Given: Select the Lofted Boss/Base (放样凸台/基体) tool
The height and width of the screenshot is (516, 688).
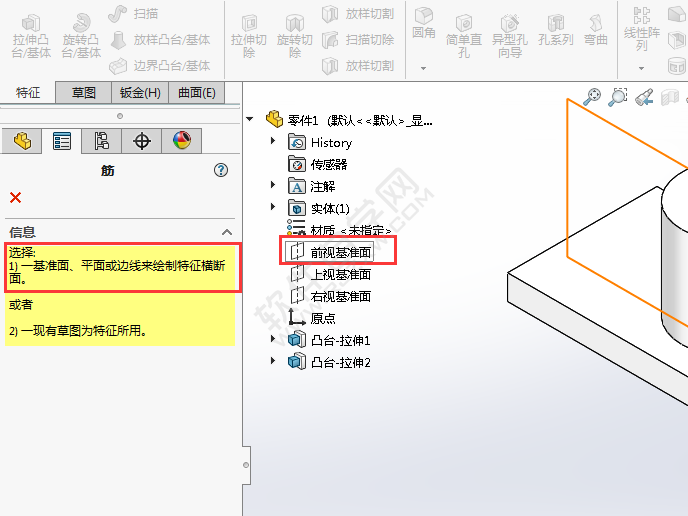Looking at the screenshot, I should pyautogui.click(x=160, y=40).
